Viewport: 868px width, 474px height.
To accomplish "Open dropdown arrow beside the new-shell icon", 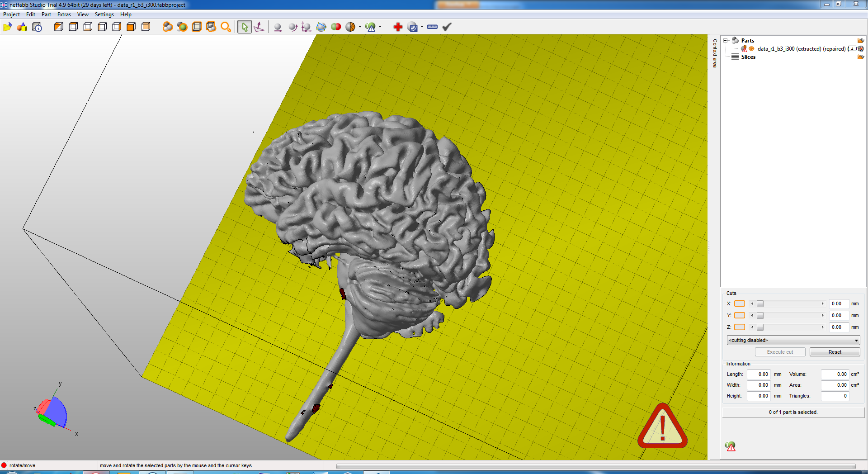I will tap(422, 27).
